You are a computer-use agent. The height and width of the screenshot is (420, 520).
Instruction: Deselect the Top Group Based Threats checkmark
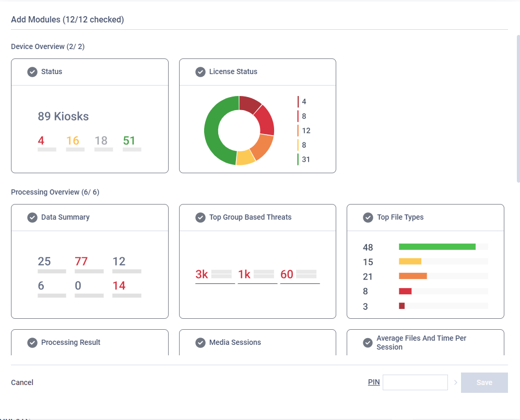200,218
